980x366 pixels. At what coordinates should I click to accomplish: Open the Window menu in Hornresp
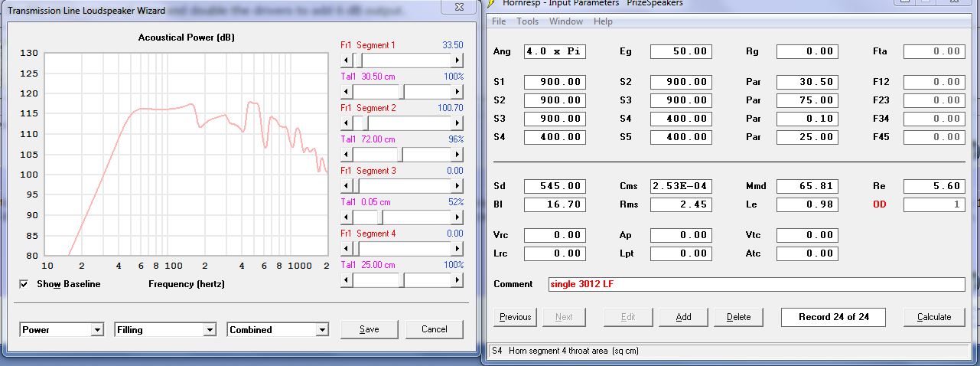[566, 21]
